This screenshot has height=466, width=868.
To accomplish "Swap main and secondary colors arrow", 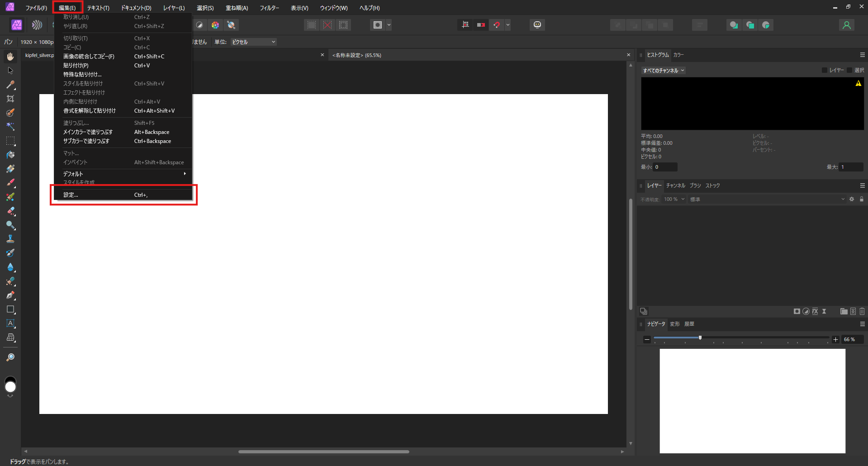I will coord(10,396).
